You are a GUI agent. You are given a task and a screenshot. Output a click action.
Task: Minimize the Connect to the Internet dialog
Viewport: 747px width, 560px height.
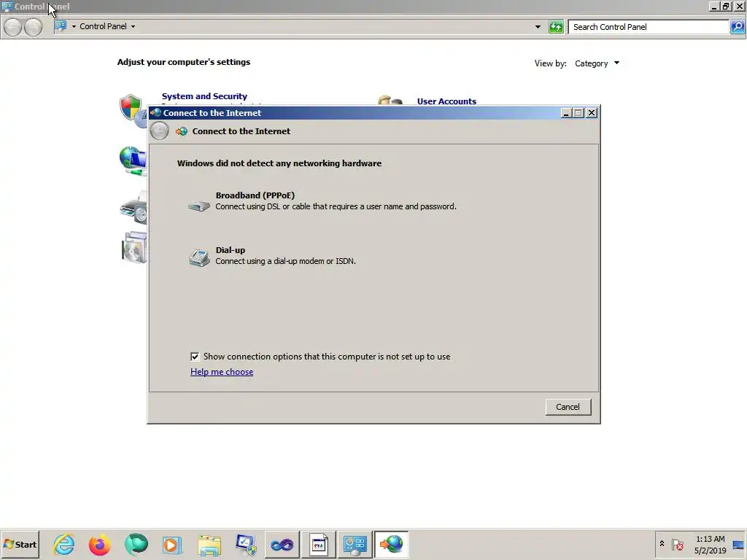pyautogui.click(x=566, y=113)
